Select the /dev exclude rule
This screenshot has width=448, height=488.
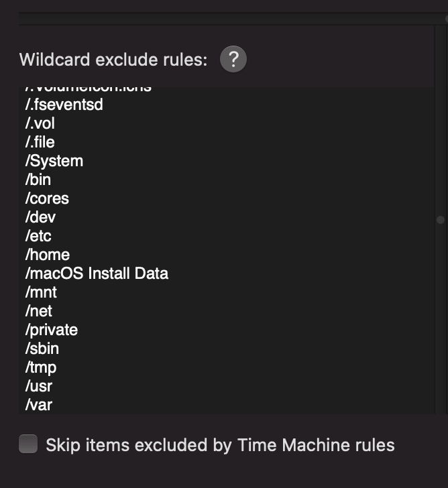pyautogui.click(x=40, y=217)
